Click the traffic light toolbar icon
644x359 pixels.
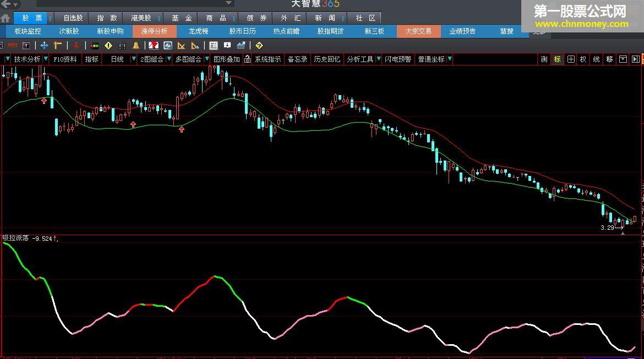point(95,46)
